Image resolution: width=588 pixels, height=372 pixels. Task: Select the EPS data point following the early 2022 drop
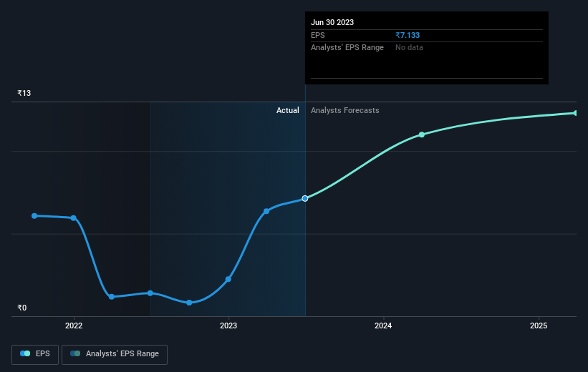click(x=112, y=297)
